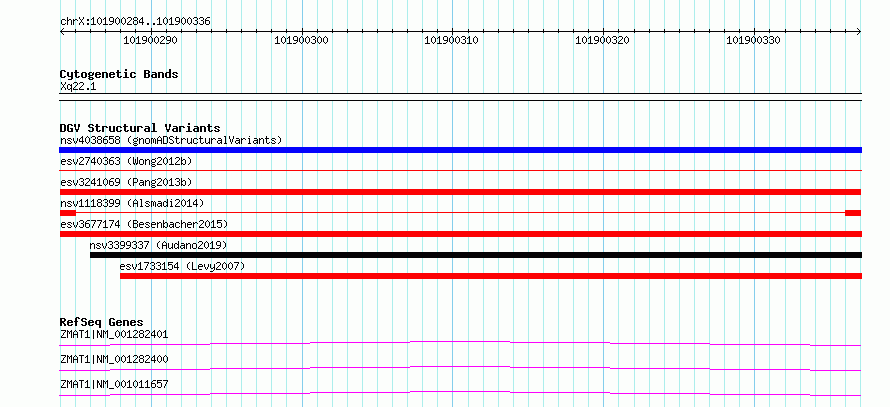This screenshot has width=890, height=407.
Task: Click the DGV Structural Variants track heading
Action: (x=140, y=128)
